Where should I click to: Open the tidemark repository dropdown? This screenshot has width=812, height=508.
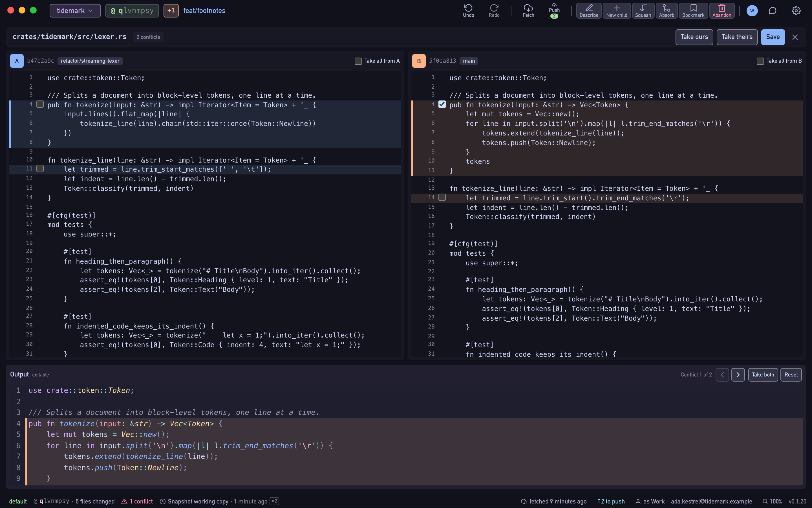pos(75,11)
